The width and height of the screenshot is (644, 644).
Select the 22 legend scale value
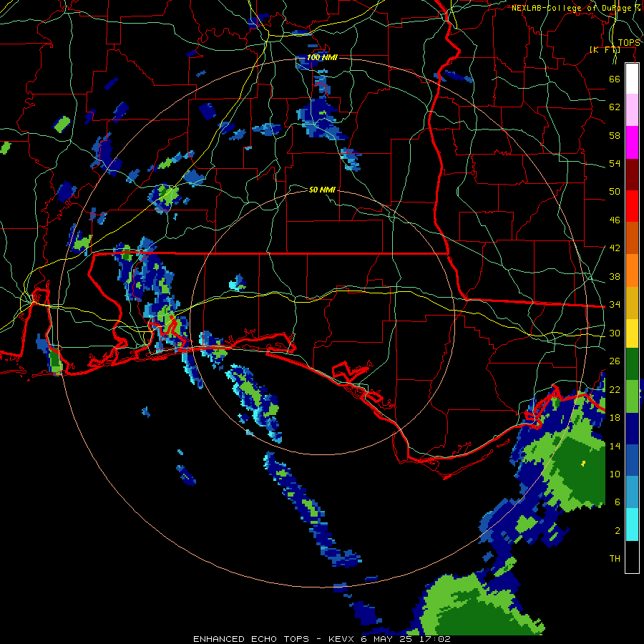coord(615,389)
